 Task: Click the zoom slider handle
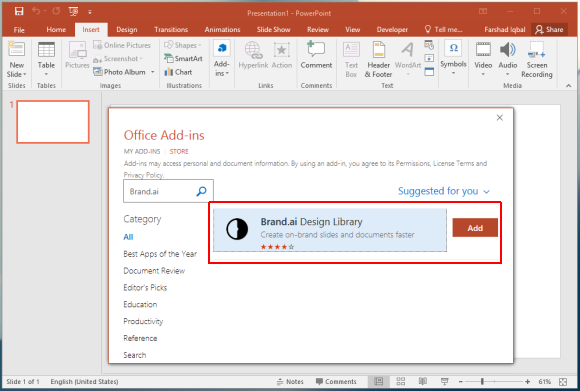(482, 381)
